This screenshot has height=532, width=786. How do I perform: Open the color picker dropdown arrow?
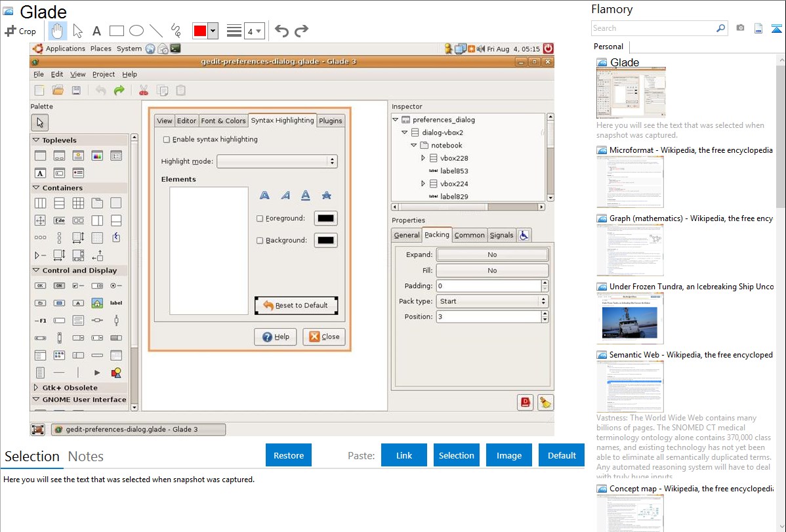pyautogui.click(x=213, y=31)
